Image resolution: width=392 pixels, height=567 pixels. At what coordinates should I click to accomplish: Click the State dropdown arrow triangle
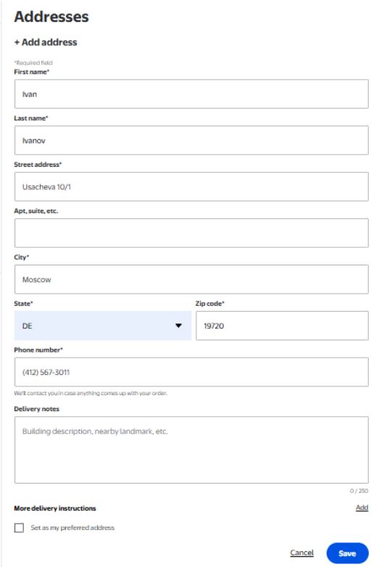[178, 326]
